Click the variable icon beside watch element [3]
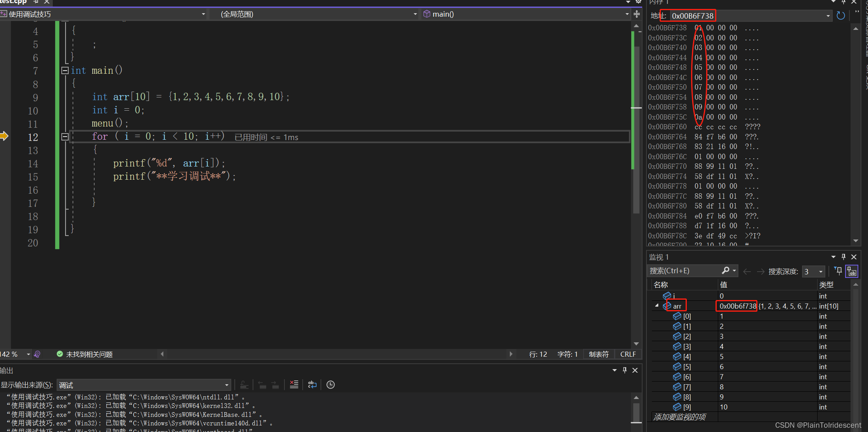Screen dimensions: 868x432 tap(677, 347)
